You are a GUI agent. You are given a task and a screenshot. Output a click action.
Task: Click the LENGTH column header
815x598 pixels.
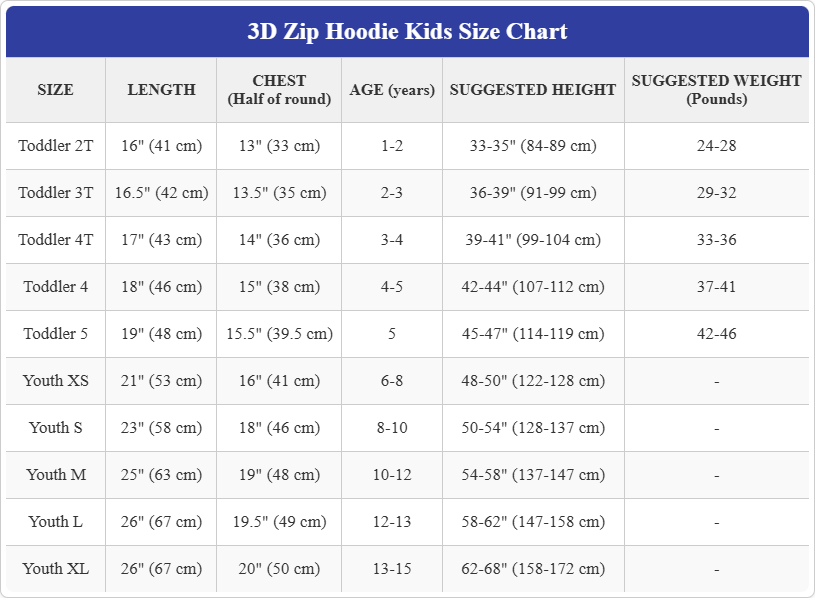click(161, 90)
